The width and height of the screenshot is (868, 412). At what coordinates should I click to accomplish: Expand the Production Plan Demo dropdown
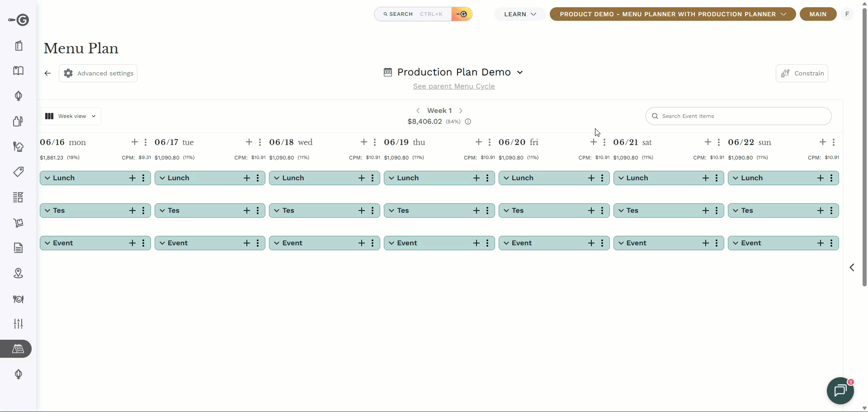click(520, 72)
